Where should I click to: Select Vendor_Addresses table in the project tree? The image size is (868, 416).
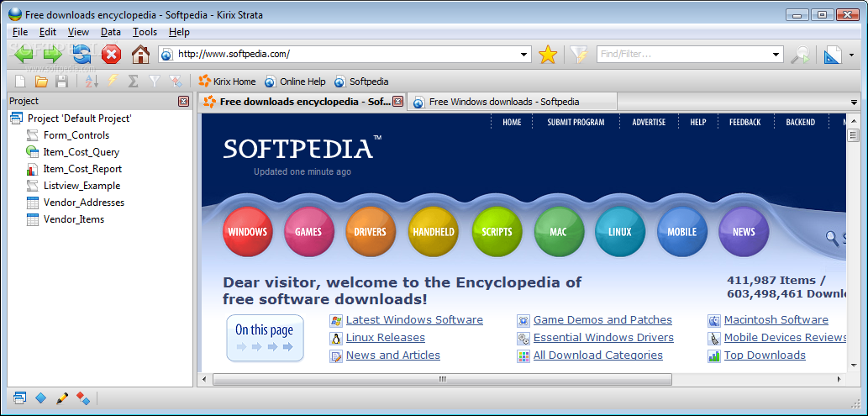(84, 203)
